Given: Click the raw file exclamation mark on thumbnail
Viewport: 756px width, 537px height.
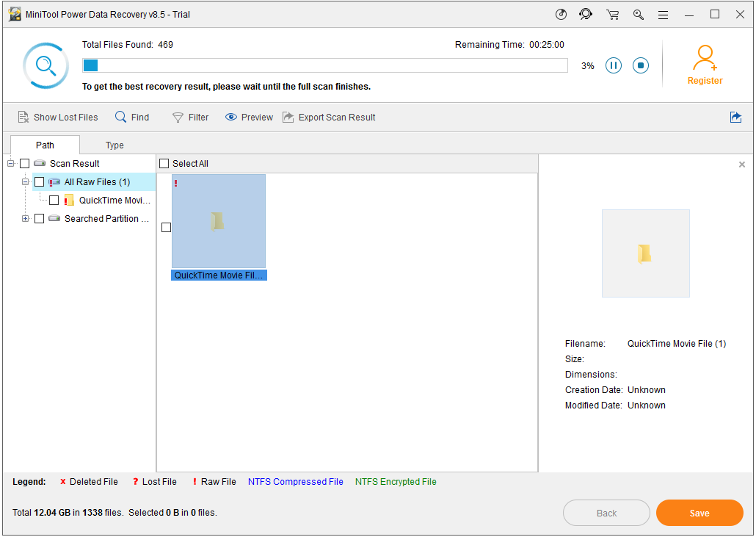Looking at the screenshot, I should pos(176,184).
